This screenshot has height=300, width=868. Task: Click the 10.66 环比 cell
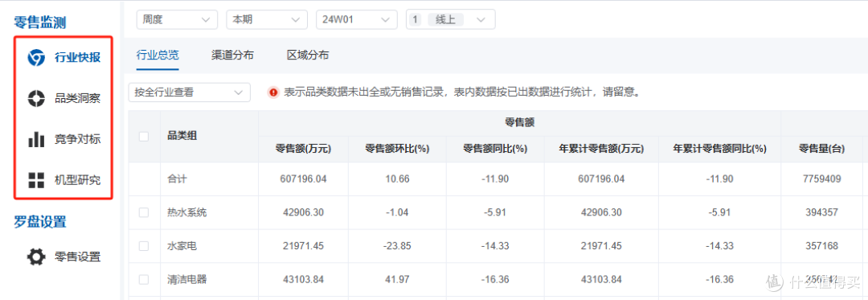tap(398, 179)
